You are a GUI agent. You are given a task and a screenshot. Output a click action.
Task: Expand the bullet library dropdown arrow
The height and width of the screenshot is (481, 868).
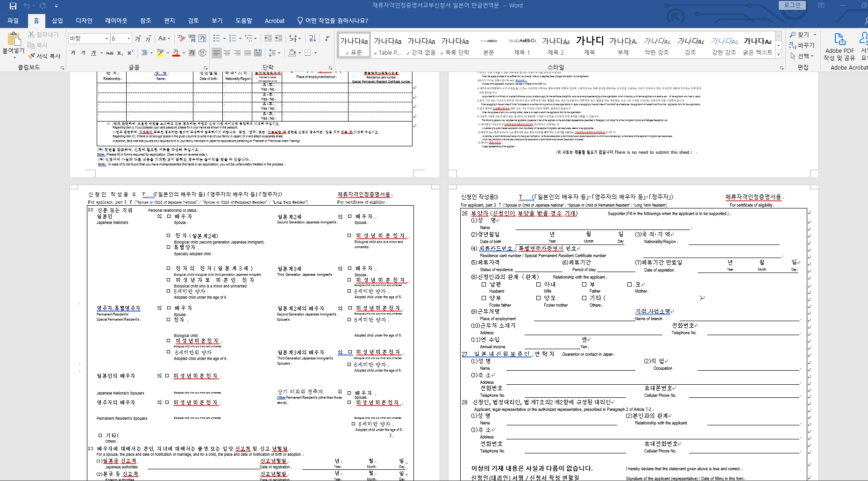click(224, 38)
